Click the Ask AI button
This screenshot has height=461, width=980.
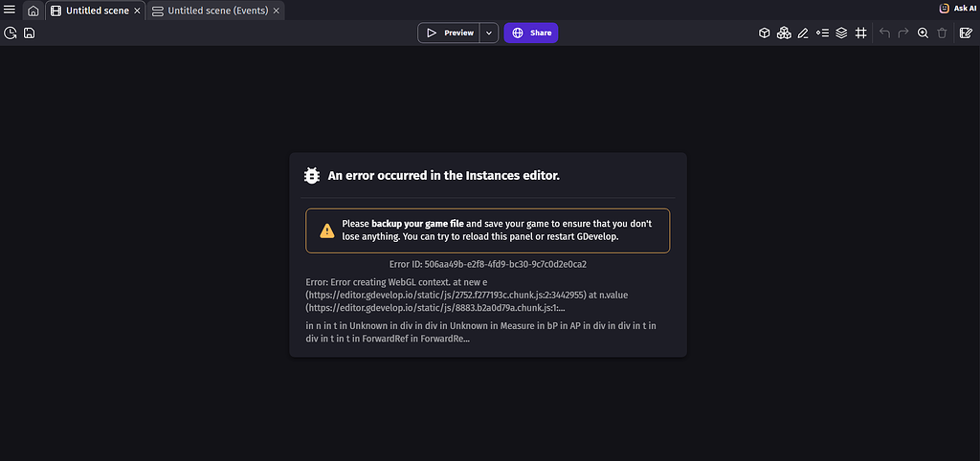point(957,8)
